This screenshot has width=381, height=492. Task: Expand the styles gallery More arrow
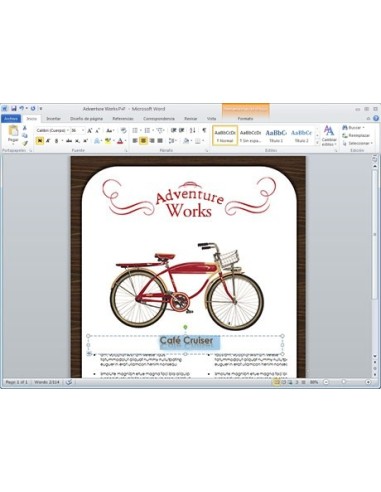(x=317, y=143)
